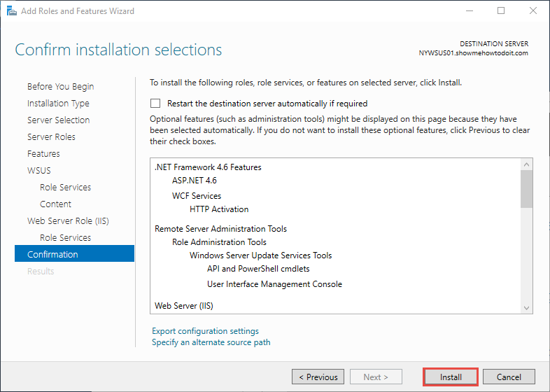The height and width of the screenshot is (392, 550).
Task: Open Role Services under Web Server Role
Action: click(x=65, y=238)
